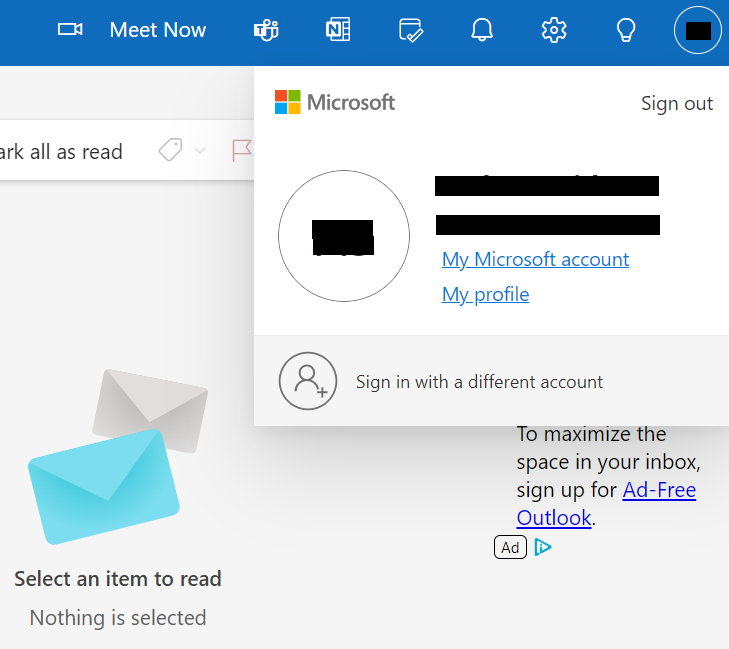Select Sign in with a different account

479,382
